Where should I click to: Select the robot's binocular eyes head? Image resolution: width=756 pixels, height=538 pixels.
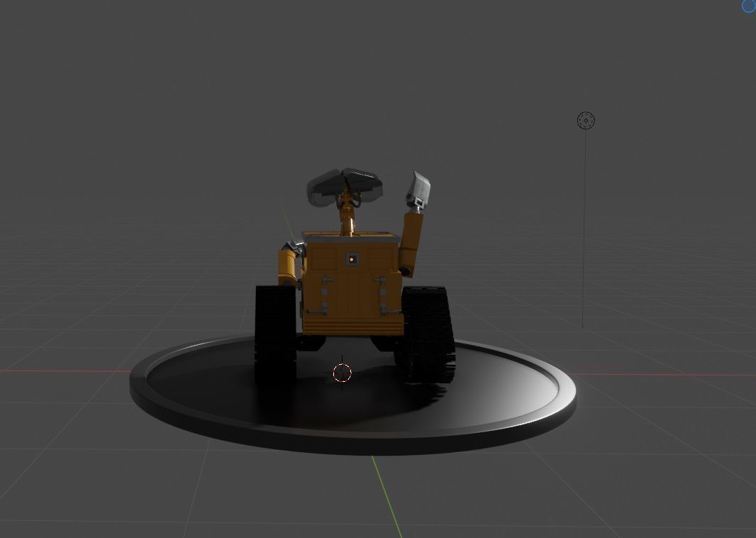[x=345, y=186]
